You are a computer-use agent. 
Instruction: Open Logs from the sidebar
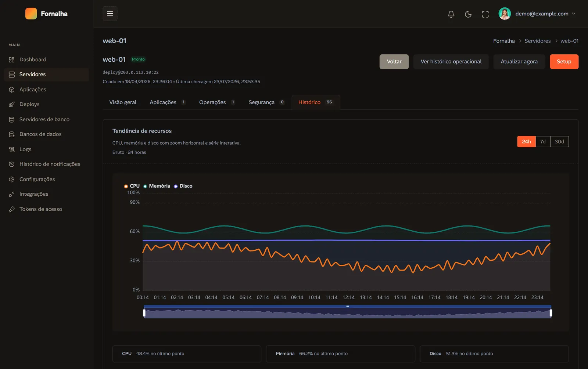click(x=46, y=149)
